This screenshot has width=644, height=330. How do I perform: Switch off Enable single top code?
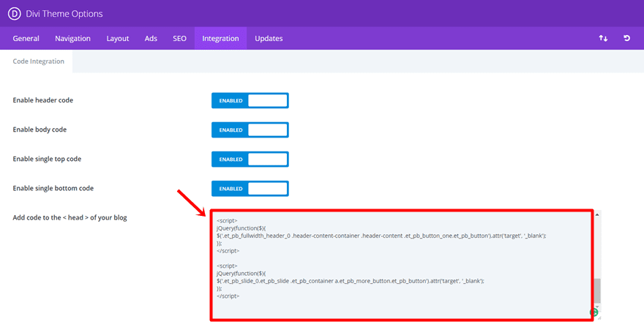[x=250, y=160]
